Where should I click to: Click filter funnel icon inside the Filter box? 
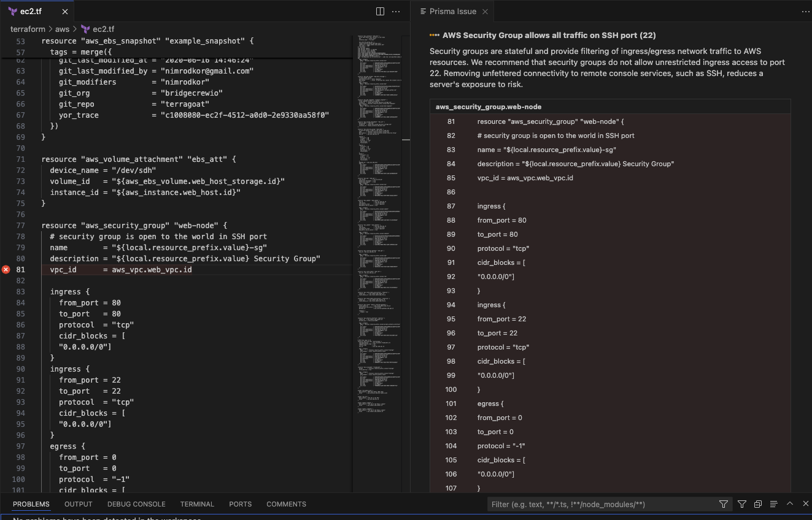pyautogui.click(x=724, y=504)
